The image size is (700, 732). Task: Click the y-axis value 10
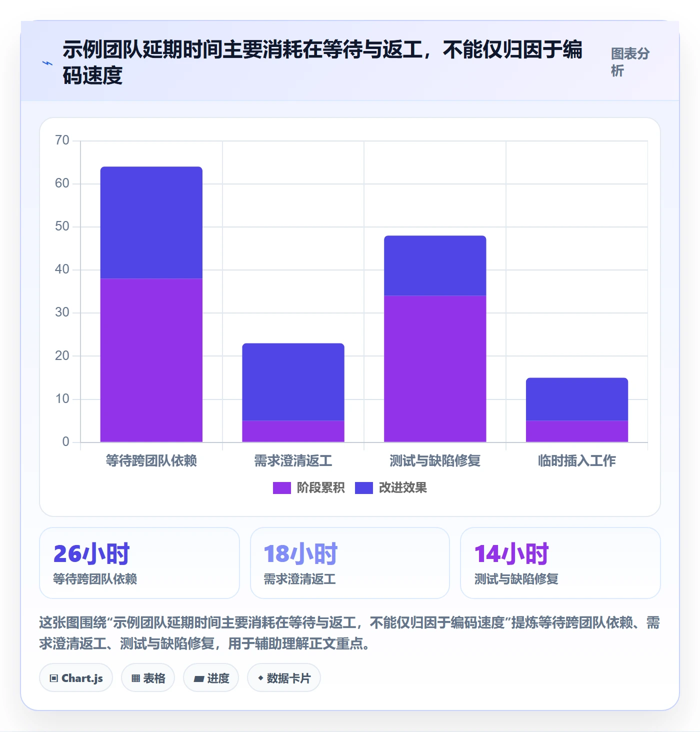pos(62,399)
